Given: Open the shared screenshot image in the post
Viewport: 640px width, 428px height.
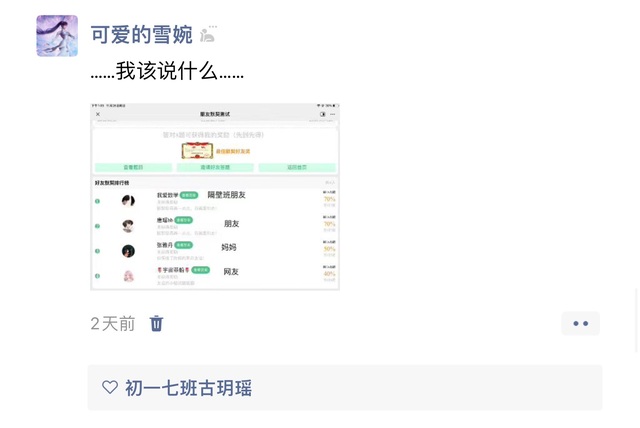Looking at the screenshot, I should coord(215,197).
